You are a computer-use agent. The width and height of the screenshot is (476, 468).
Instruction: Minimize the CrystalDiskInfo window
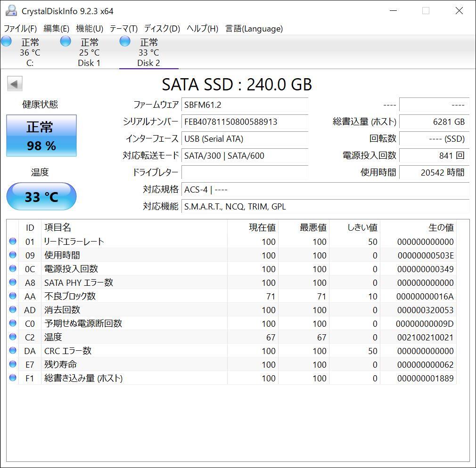point(394,11)
